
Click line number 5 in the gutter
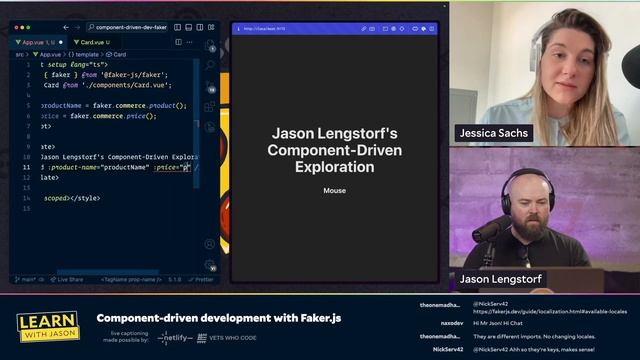28,106
